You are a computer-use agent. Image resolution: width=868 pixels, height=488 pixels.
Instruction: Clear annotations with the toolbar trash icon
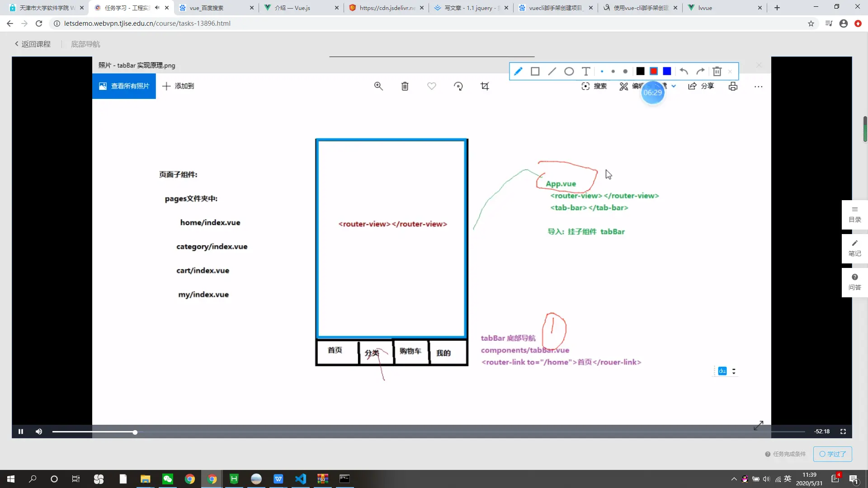coord(717,71)
